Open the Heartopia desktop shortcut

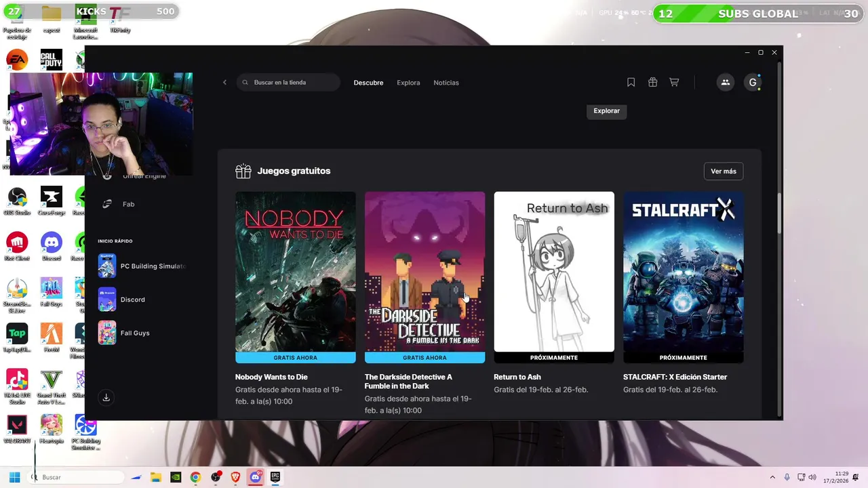pyautogui.click(x=52, y=429)
